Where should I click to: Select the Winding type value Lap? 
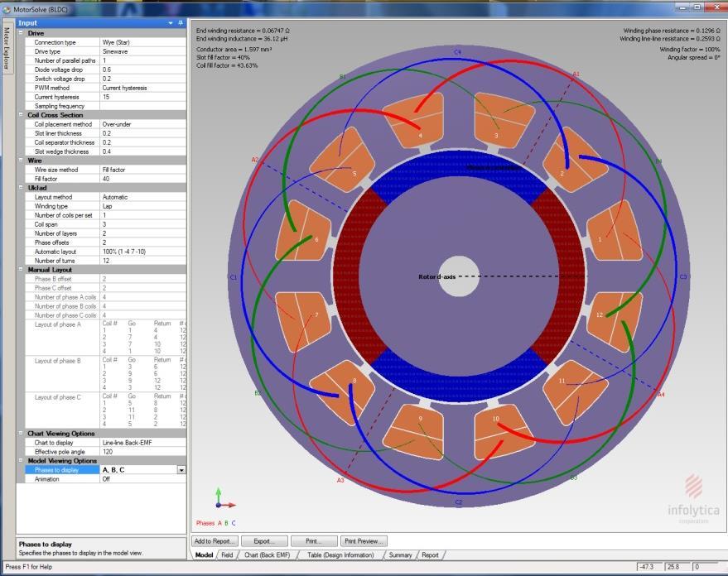tap(142, 206)
